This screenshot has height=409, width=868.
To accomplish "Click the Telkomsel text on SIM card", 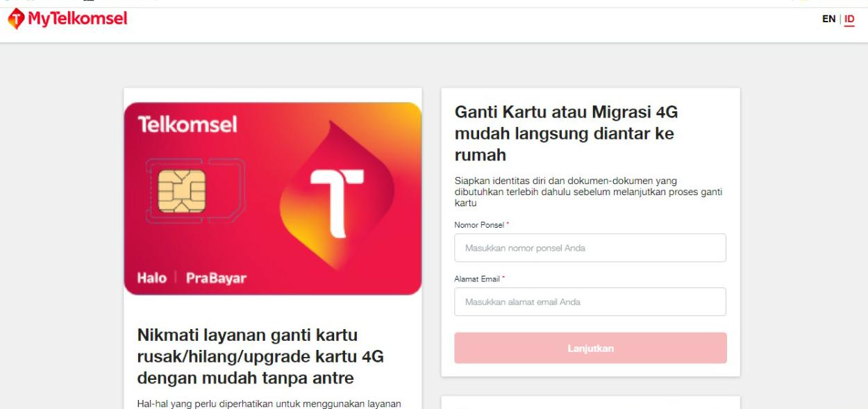I will coord(187,125).
